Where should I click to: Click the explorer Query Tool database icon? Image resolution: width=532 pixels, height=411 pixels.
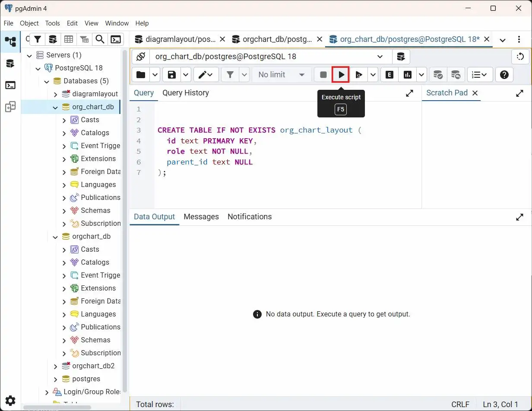point(53,39)
